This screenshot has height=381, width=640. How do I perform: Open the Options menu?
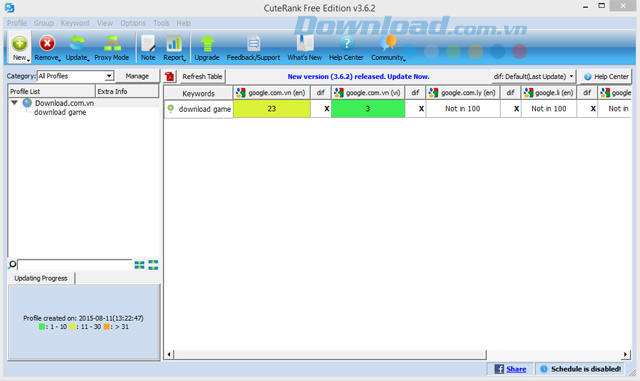133,23
